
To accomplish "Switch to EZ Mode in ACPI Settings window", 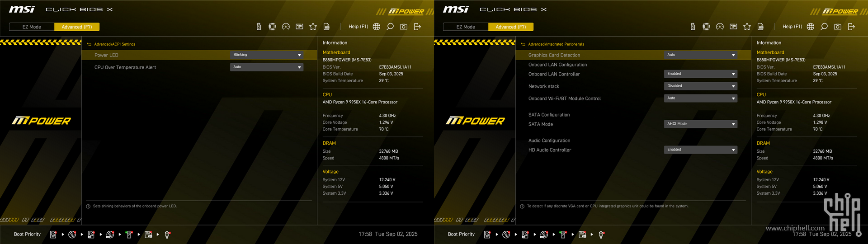I will [32, 27].
